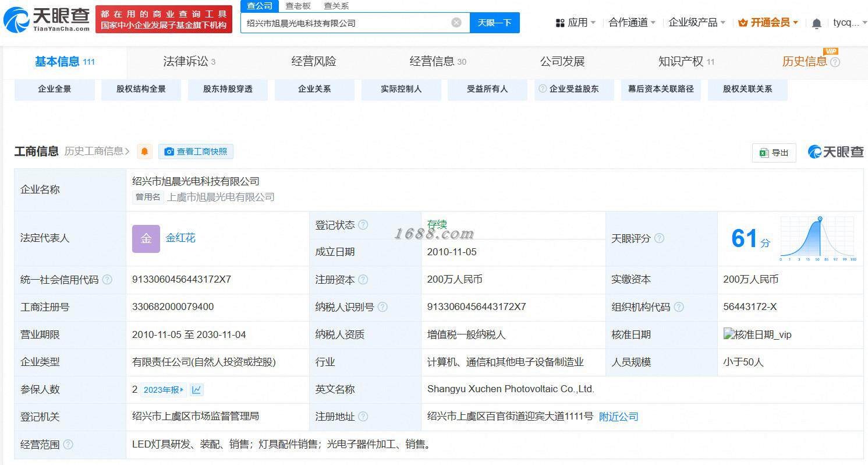
Task: Click help icon next to 登记状态
Action: [x=363, y=225]
